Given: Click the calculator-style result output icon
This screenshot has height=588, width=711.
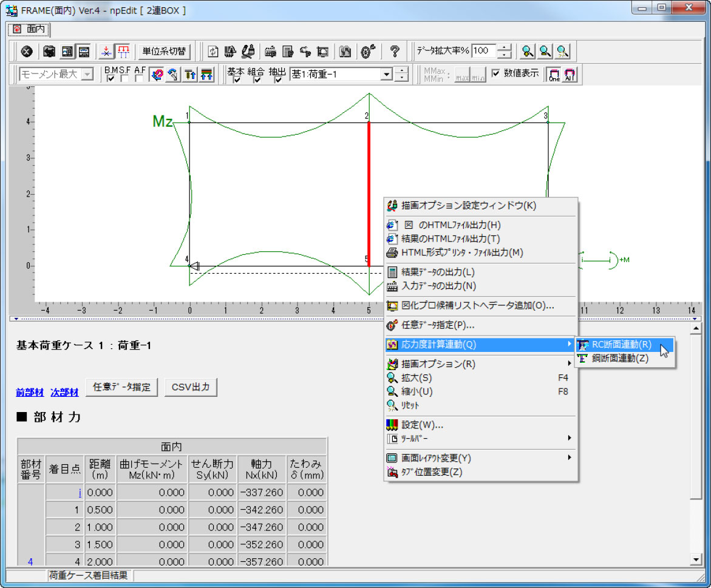Looking at the screenshot, I should coord(287,52).
